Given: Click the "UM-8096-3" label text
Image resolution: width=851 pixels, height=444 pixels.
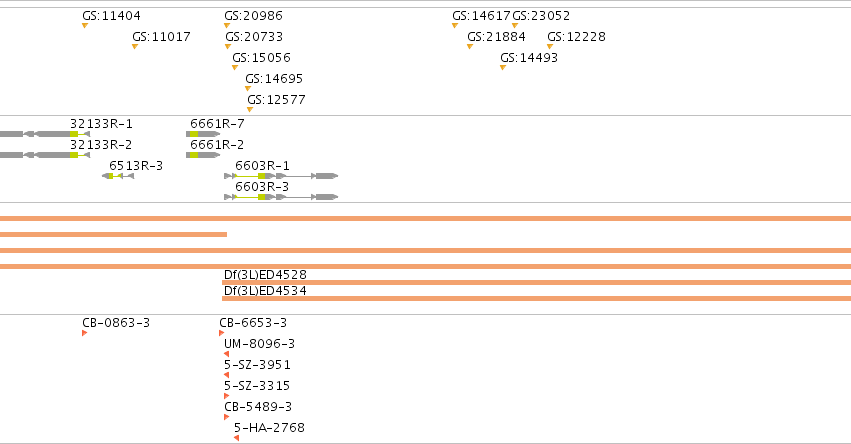Looking at the screenshot, I should point(259,344).
